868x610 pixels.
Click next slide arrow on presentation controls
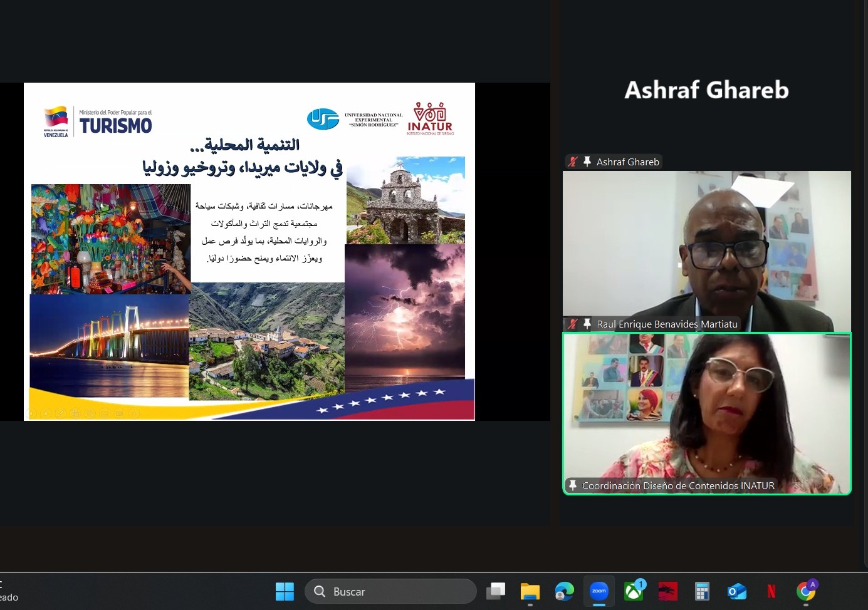pos(47,413)
